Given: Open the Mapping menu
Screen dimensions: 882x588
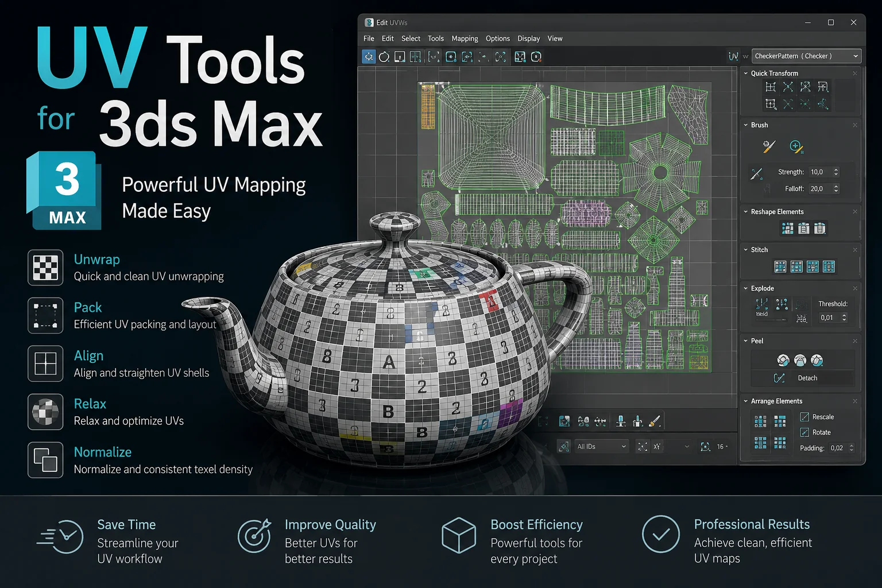Looking at the screenshot, I should tap(465, 38).
